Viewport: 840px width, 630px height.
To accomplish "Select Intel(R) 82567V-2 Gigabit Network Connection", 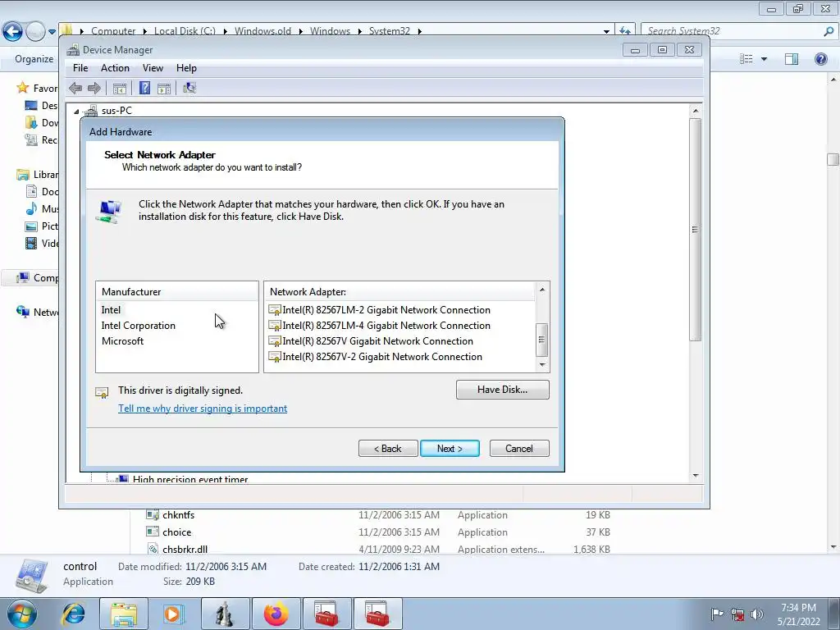I will 376,356.
